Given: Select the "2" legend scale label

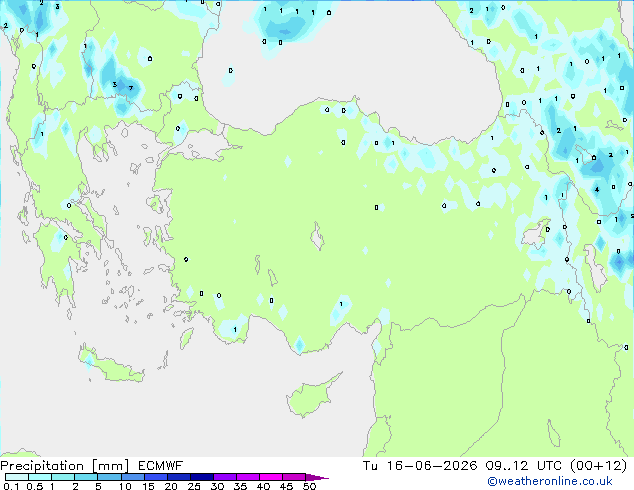Looking at the screenshot, I should click(75, 486).
